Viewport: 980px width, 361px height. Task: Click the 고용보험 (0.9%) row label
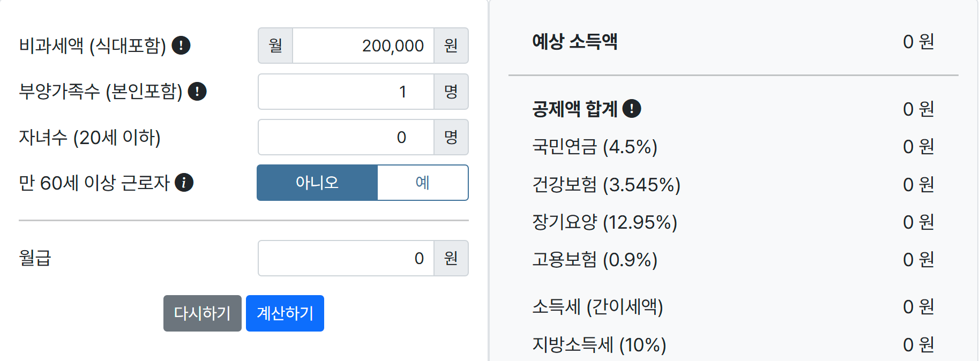(594, 259)
